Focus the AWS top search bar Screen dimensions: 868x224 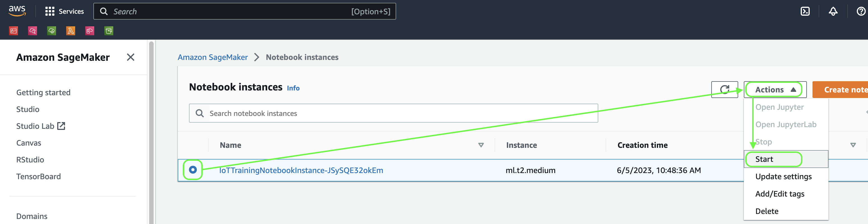point(245,11)
